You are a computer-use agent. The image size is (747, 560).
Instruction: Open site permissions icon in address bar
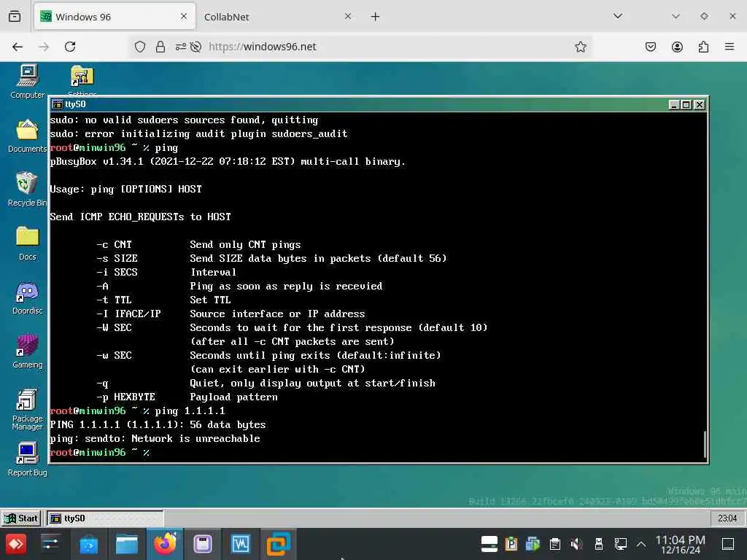pos(181,47)
